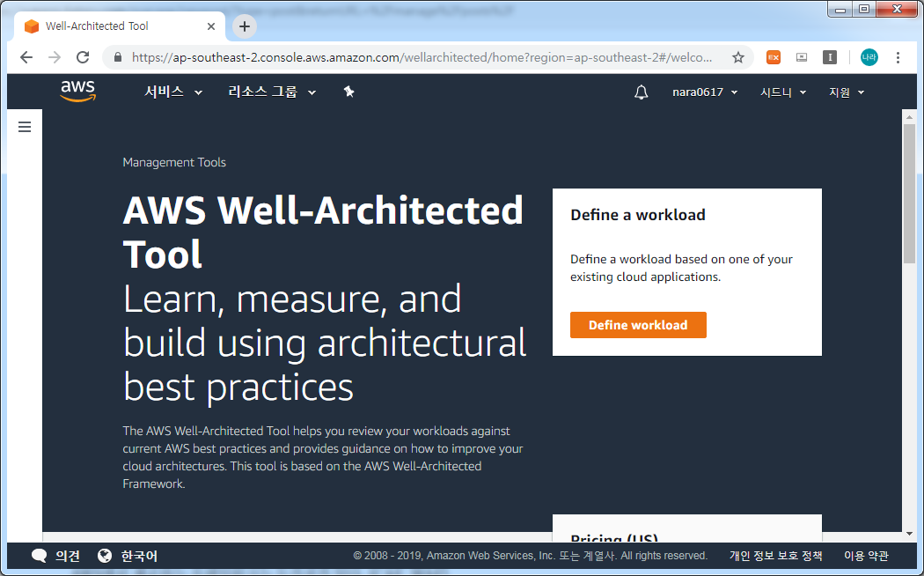The image size is (924, 576).
Task: Click the scrollbar up arrow
Action: point(909,117)
